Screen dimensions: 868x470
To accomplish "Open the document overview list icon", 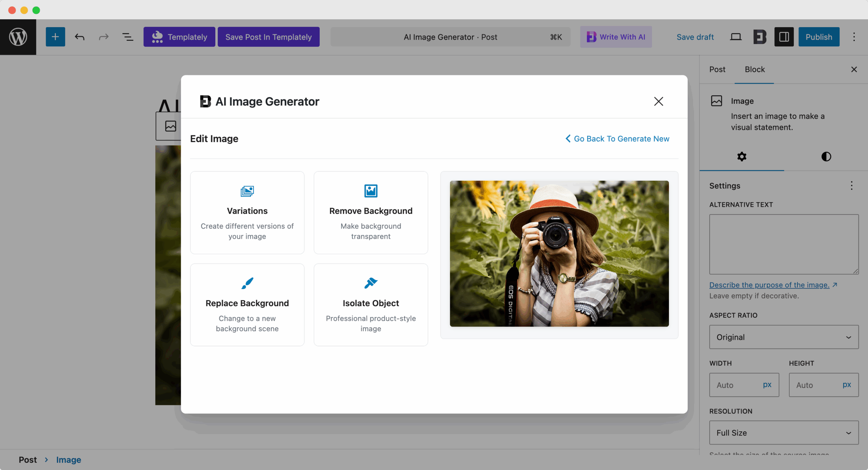I will pos(128,37).
